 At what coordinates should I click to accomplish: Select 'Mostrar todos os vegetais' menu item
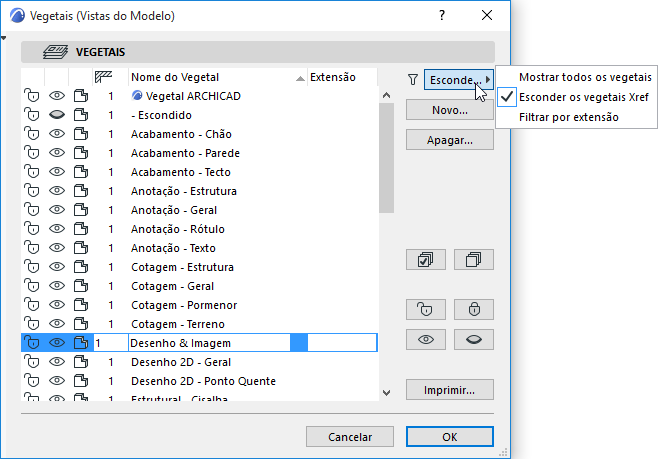pyautogui.click(x=585, y=77)
